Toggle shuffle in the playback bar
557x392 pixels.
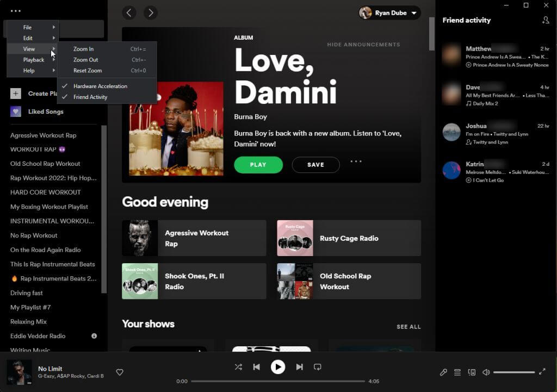[x=238, y=367]
